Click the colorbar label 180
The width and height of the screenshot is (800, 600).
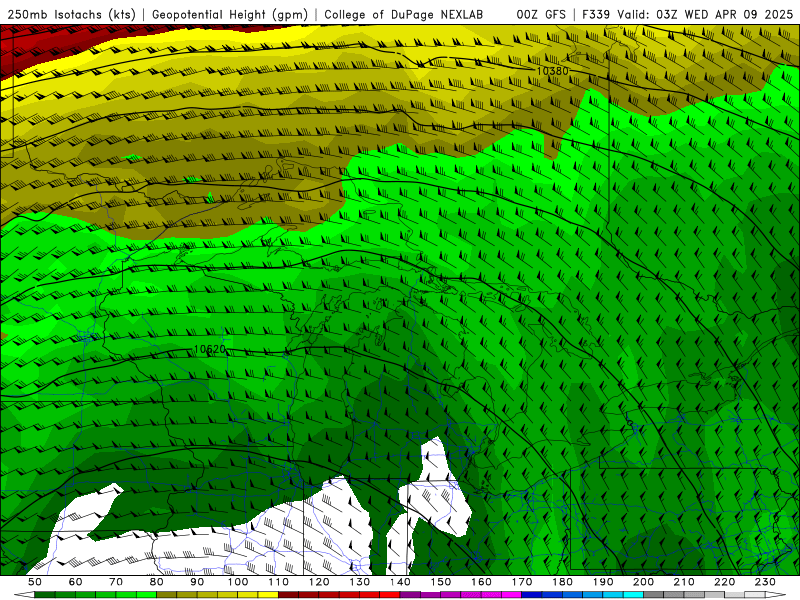[x=562, y=582]
